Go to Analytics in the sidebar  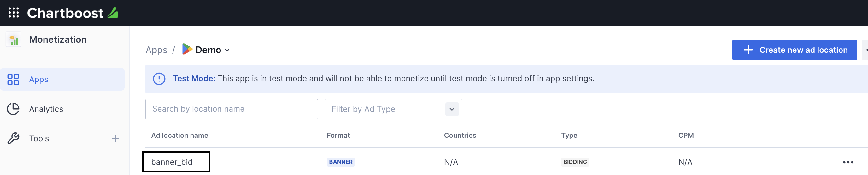point(46,109)
